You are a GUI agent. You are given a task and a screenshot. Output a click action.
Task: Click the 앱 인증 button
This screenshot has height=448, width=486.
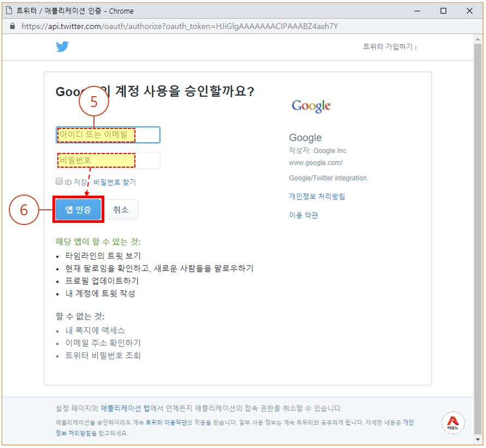click(78, 210)
